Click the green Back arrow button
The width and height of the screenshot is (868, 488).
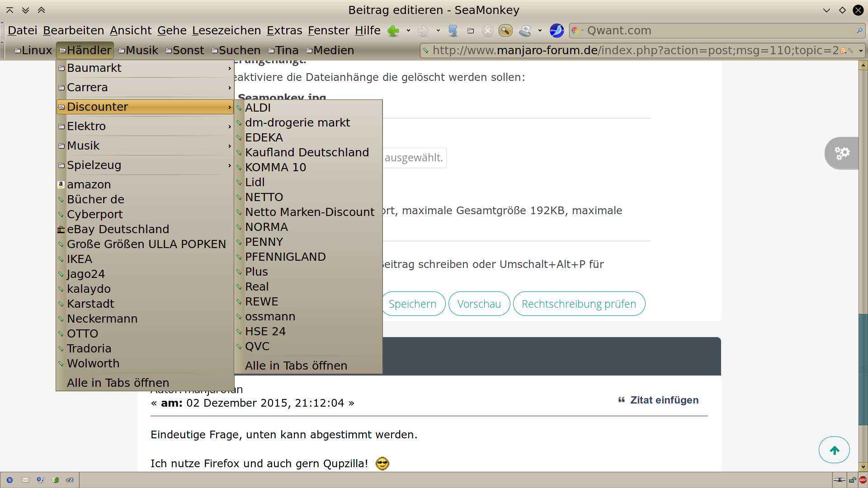393,31
